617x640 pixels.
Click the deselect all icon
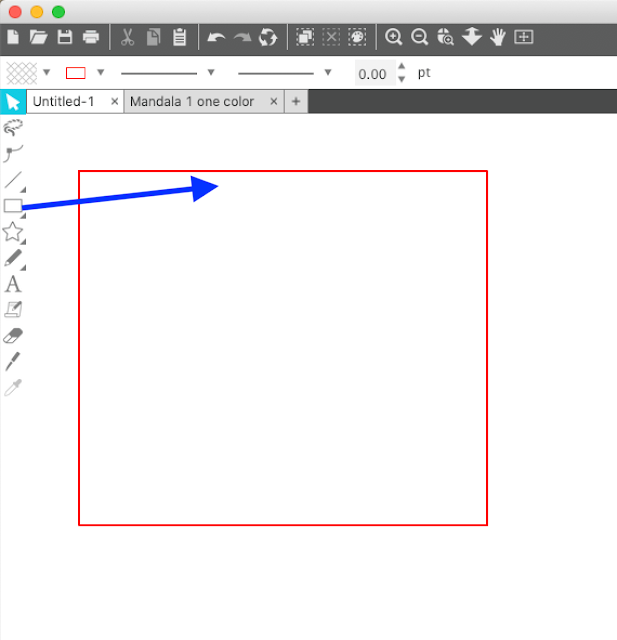point(331,37)
